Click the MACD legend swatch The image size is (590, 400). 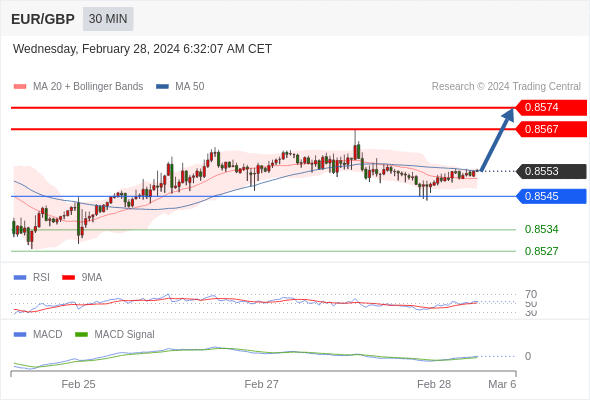coord(20,335)
